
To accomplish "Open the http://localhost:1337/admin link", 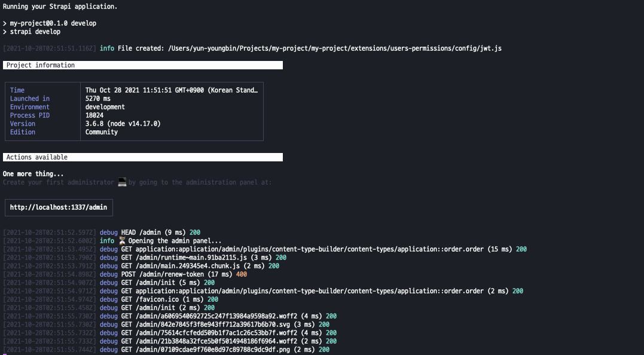I will [59, 207].
